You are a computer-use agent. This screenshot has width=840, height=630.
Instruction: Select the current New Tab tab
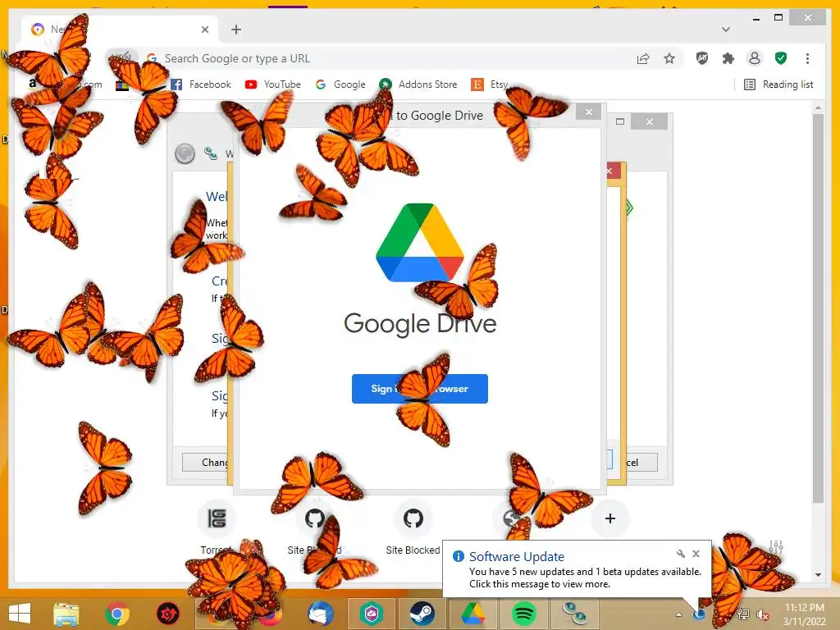tap(121, 30)
